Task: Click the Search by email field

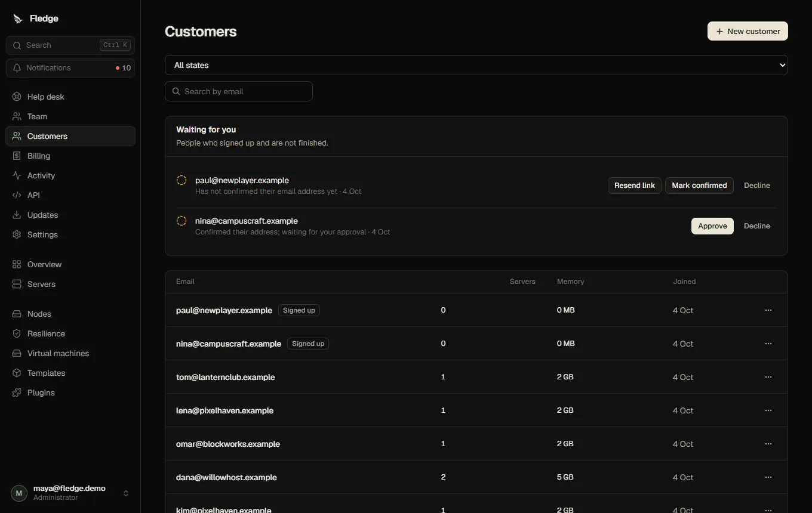Action: point(239,91)
